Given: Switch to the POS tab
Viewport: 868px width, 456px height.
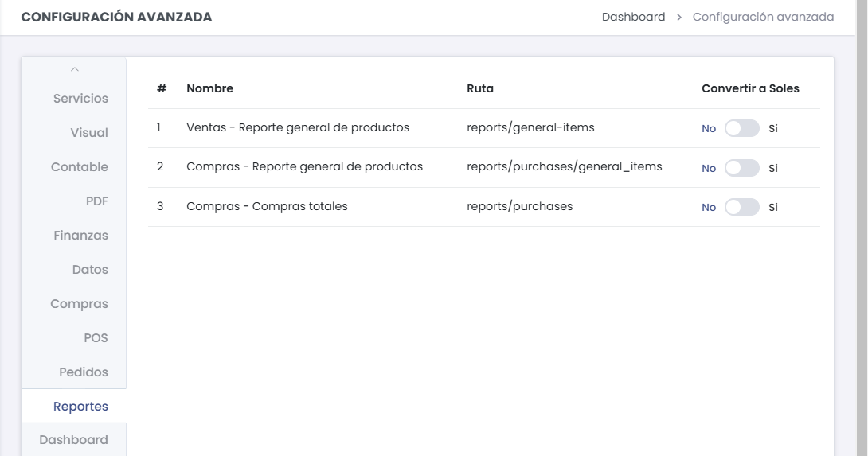Looking at the screenshot, I should tap(96, 338).
